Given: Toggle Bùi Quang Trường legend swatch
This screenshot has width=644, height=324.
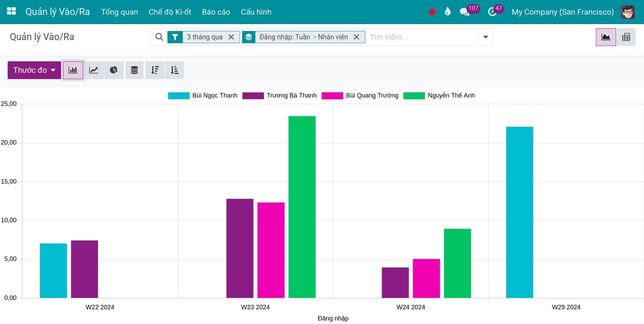Looking at the screenshot, I should (332, 96).
